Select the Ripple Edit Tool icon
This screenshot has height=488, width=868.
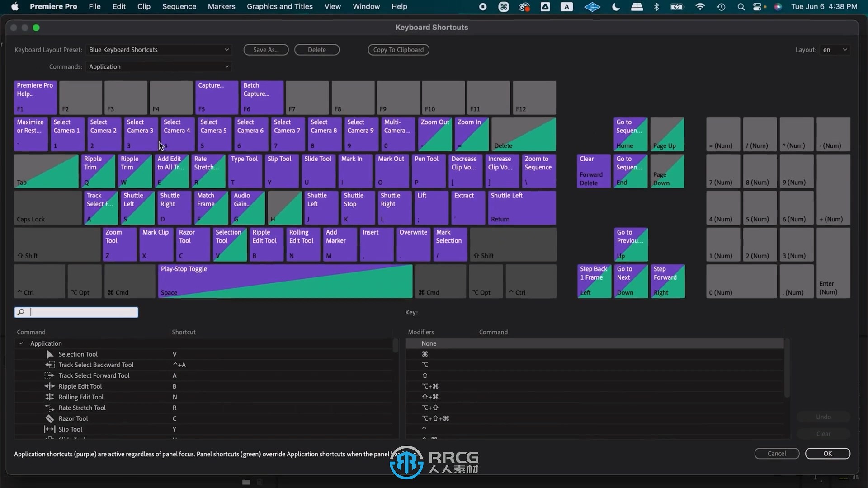pos(49,386)
